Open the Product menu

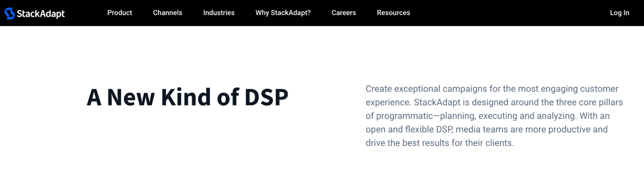tap(120, 13)
